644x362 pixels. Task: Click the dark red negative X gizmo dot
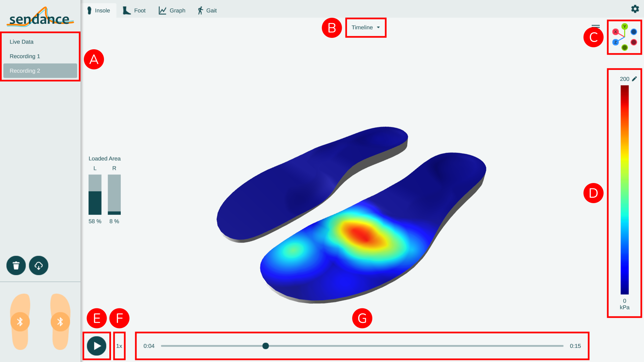(634, 42)
